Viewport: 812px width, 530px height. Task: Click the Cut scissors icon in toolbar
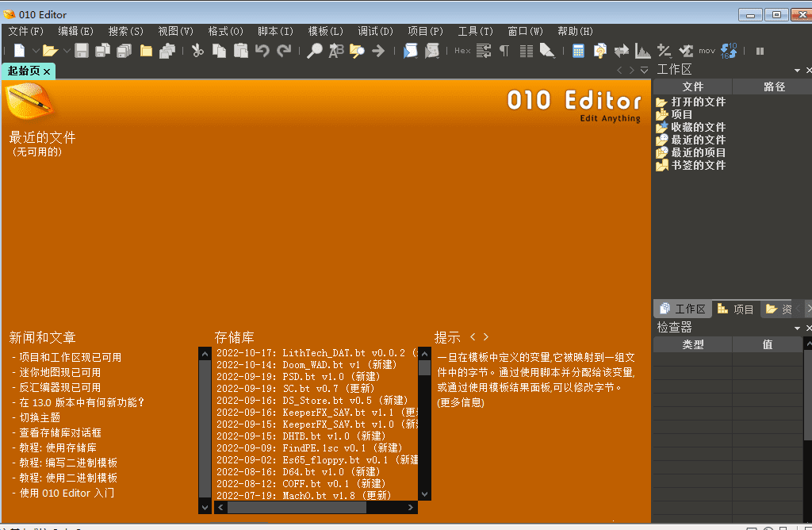(198, 51)
